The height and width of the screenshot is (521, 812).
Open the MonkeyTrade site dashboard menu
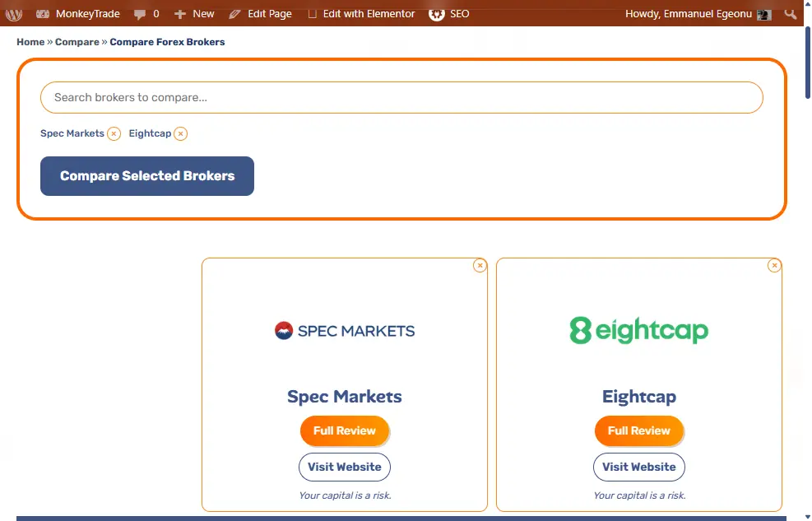coord(77,14)
